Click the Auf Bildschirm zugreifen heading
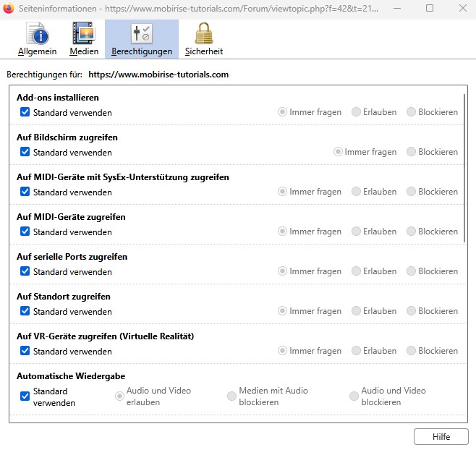 click(x=67, y=137)
